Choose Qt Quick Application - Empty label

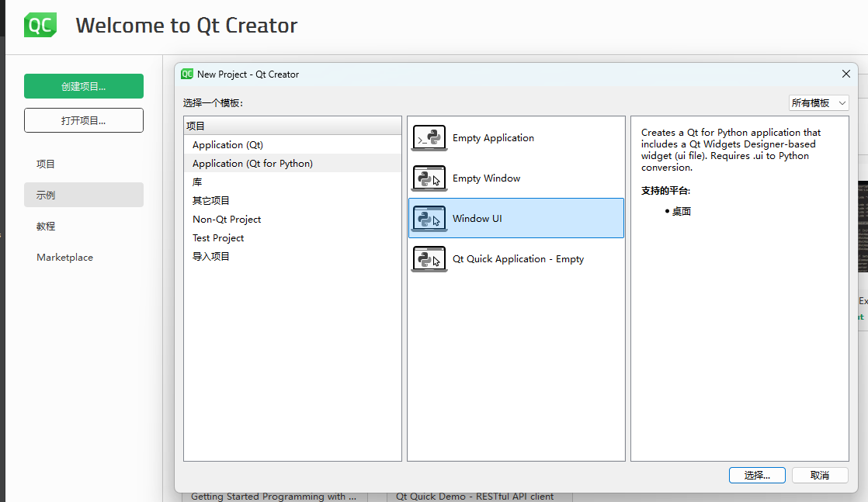pyautogui.click(x=518, y=259)
